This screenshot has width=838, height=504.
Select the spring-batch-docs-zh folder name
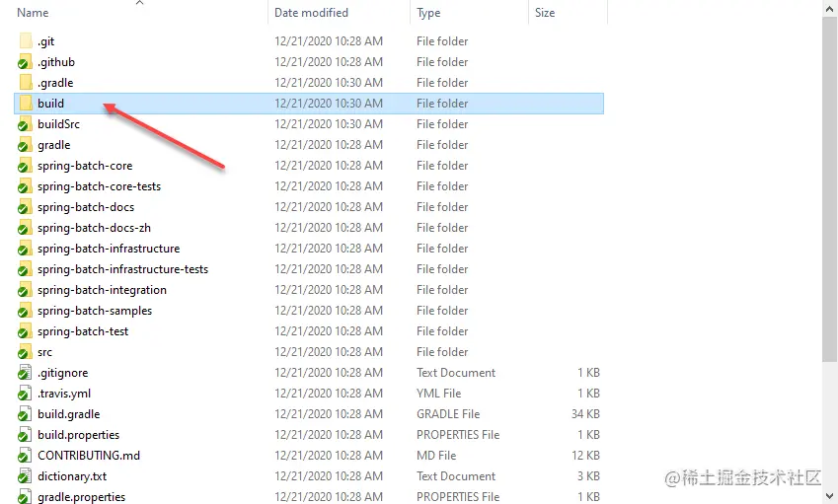click(94, 228)
